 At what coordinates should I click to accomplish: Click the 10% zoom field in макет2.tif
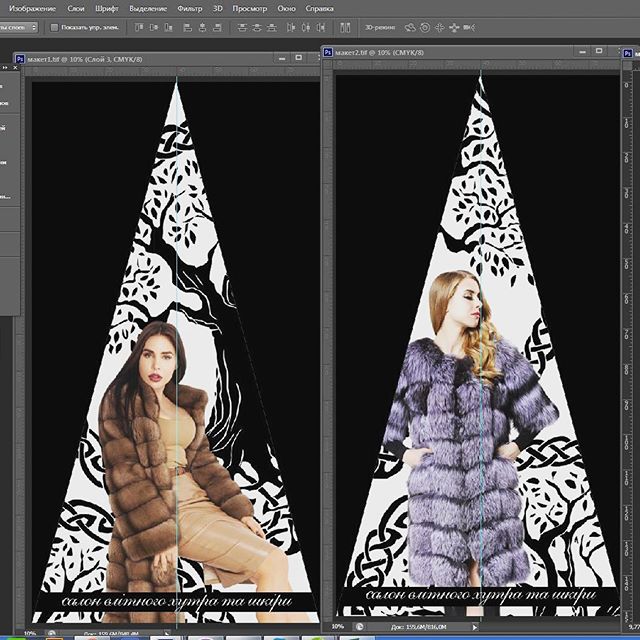(338, 627)
